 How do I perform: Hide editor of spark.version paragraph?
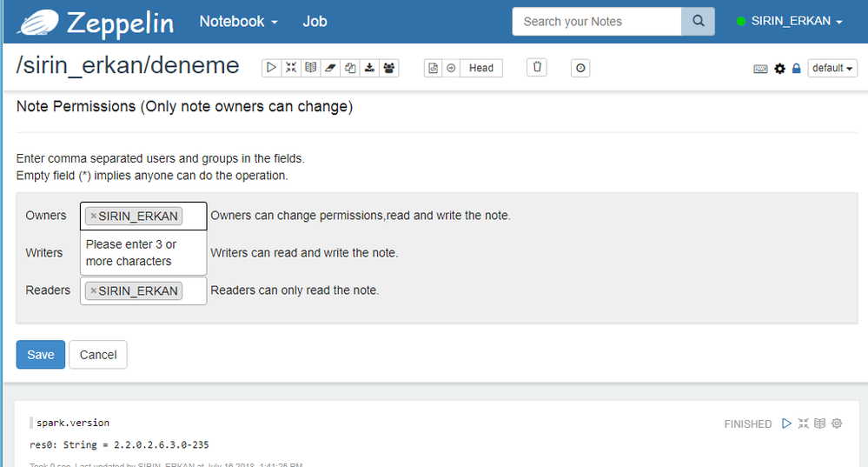pos(803,424)
